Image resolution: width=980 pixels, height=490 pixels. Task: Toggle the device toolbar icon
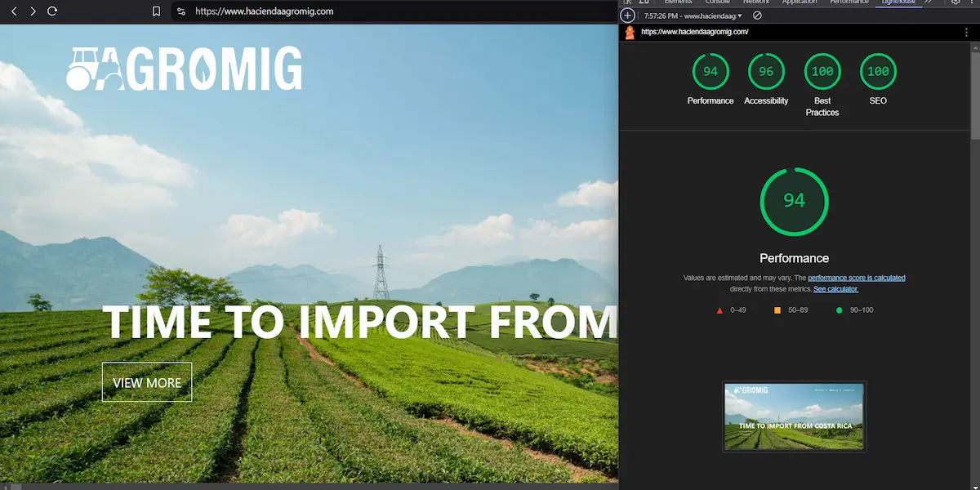(x=644, y=2)
